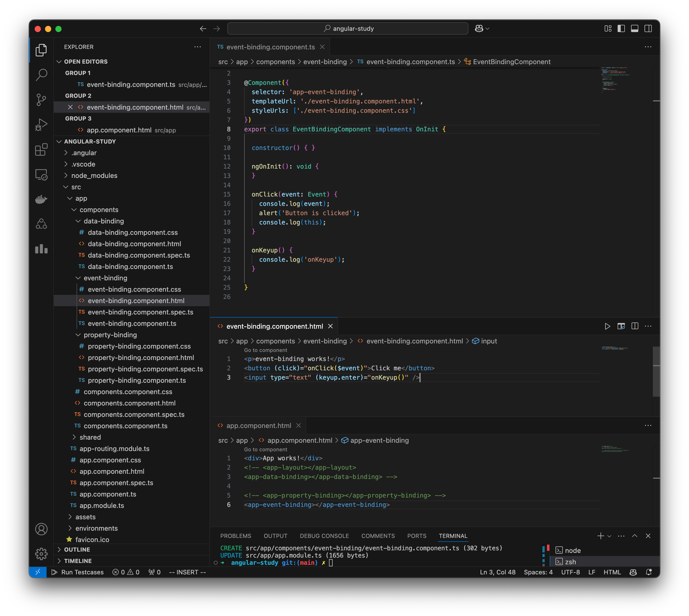Split the event-binding.component.html editor pane

(x=635, y=326)
